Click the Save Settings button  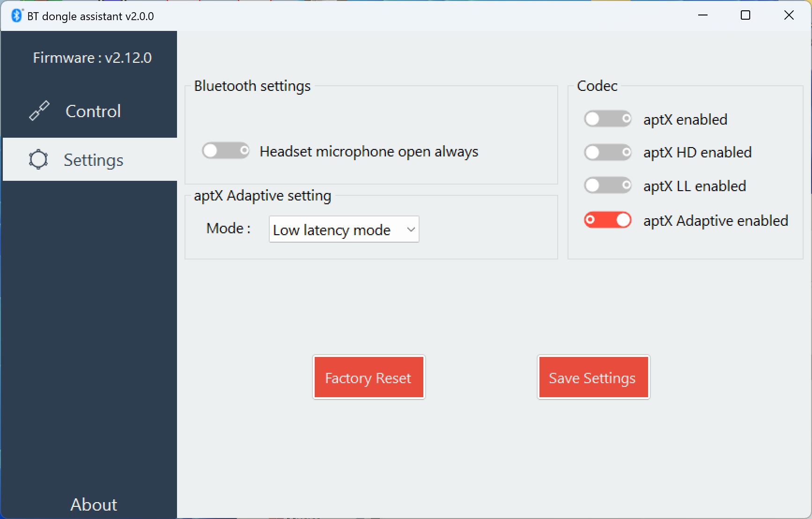[593, 377]
